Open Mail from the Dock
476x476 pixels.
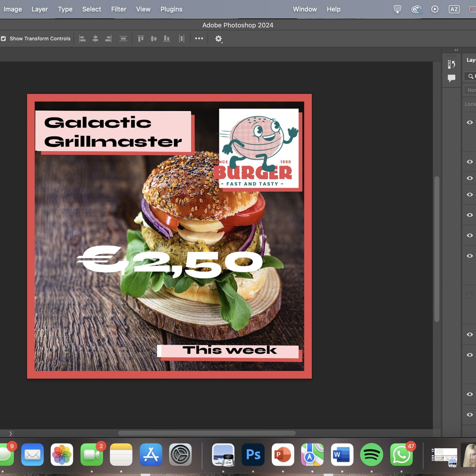[33, 455]
